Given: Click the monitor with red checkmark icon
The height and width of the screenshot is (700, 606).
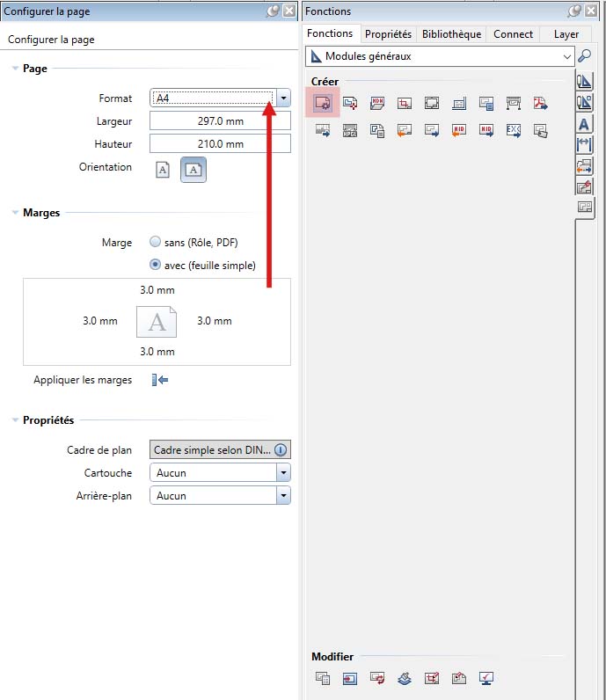Looking at the screenshot, I should tap(486, 678).
